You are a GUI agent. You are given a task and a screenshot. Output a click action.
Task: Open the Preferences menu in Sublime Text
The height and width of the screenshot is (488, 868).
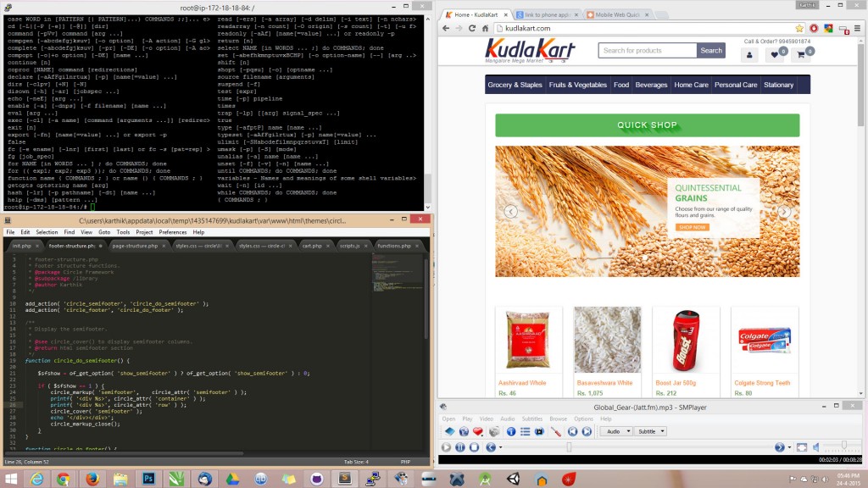[x=173, y=232]
